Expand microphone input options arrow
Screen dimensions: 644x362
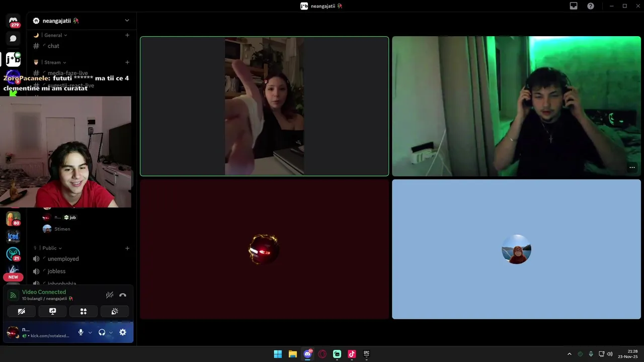(90, 332)
